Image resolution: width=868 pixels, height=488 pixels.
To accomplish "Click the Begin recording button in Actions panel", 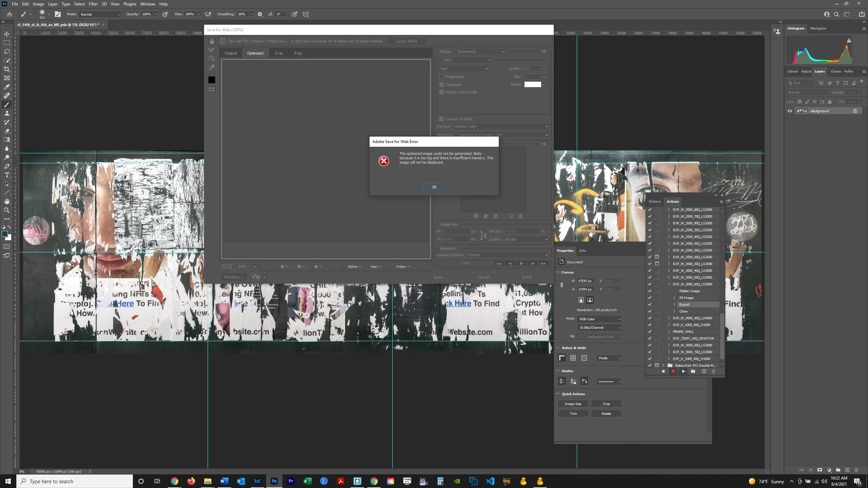I will [x=673, y=371].
